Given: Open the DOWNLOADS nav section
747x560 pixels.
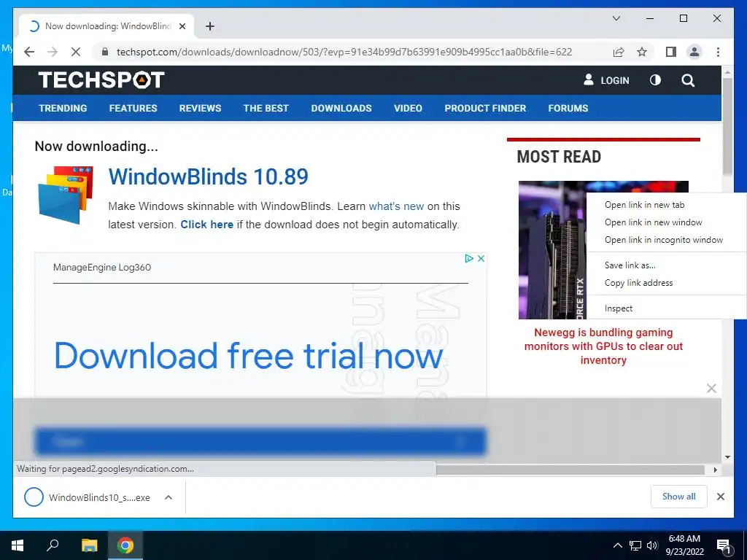Looking at the screenshot, I should click(x=341, y=108).
